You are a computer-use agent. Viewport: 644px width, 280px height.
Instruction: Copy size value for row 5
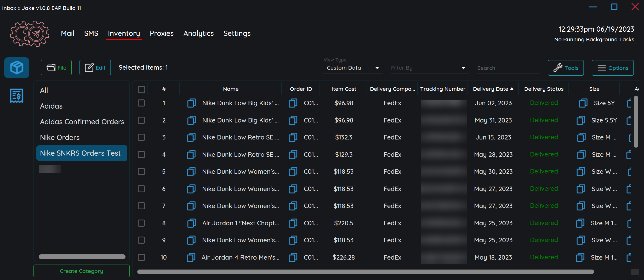coord(581,172)
